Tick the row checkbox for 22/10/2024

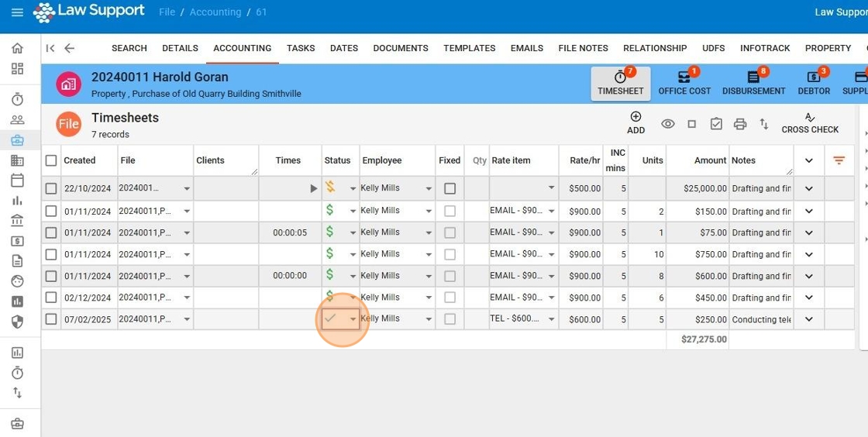pos(51,188)
